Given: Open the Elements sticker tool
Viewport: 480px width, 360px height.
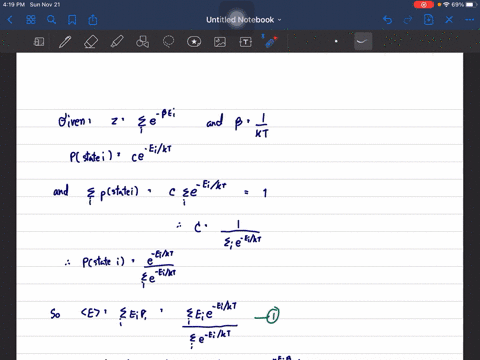Looking at the screenshot, I should [194, 42].
